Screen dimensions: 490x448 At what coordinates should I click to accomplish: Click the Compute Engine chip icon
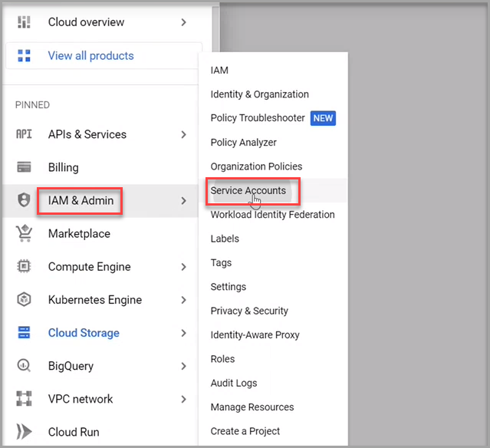(24, 267)
